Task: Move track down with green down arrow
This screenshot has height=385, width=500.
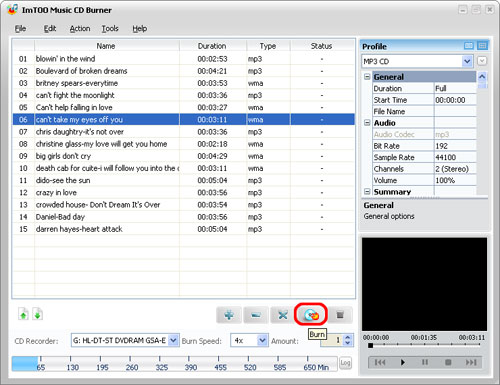Action: click(38, 314)
